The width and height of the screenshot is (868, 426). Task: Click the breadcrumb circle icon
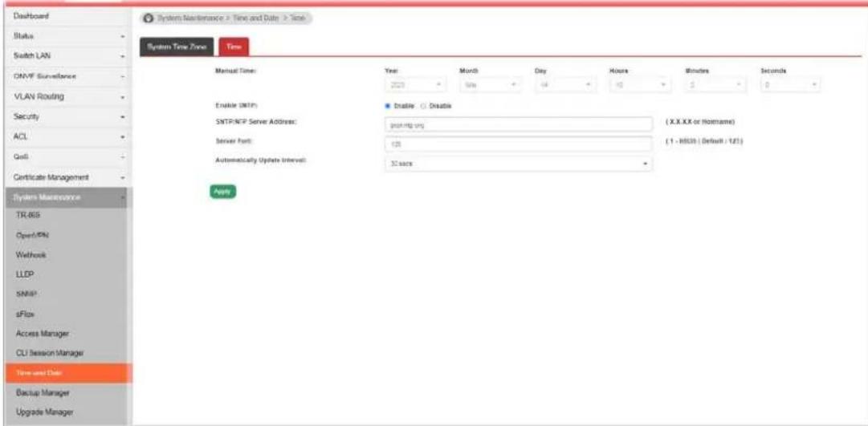click(x=147, y=18)
